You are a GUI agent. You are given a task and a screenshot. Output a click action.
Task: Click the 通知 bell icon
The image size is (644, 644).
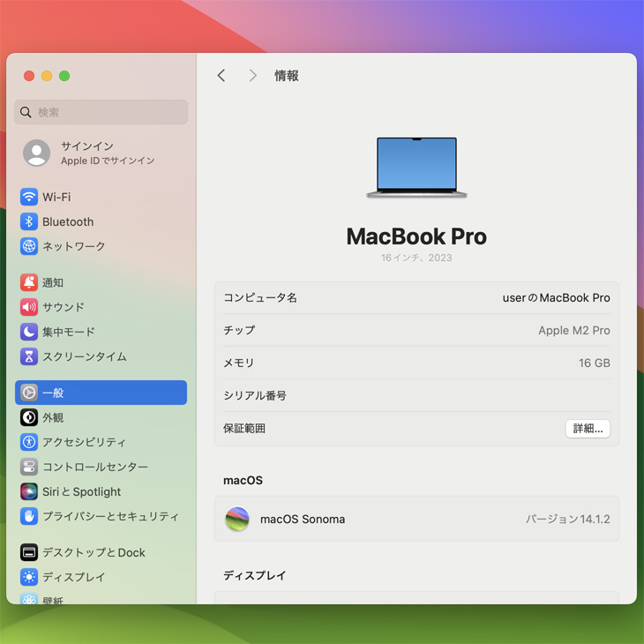[29, 282]
